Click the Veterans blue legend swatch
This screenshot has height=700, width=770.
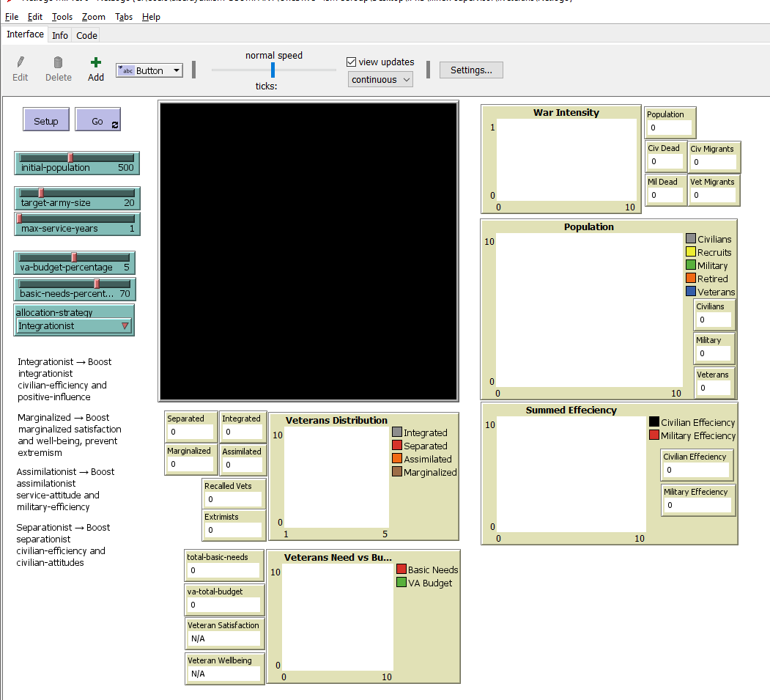pos(690,292)
